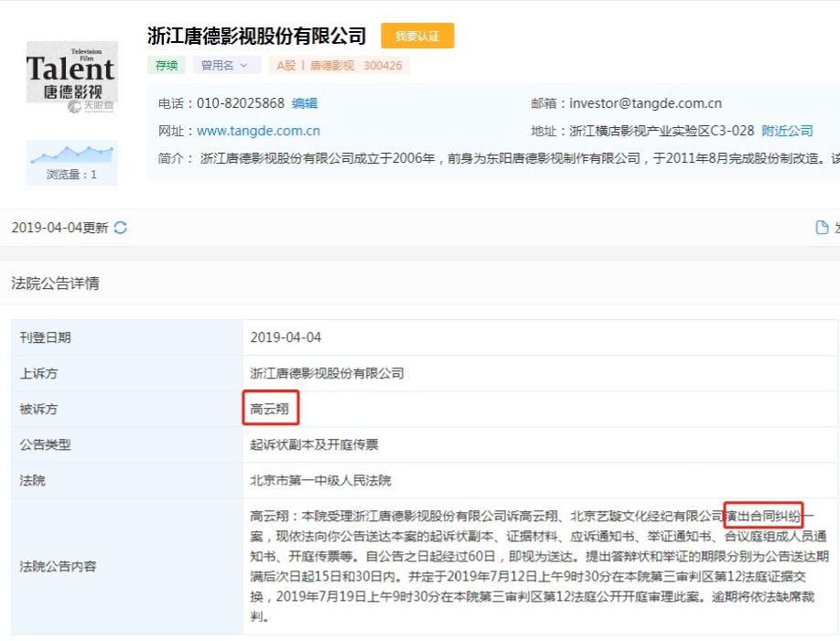The image size is (840, 641).
Task: Click the address 浙江横店影视产业实验区C3-028
Action: pyautogui.click(x=661, y=131)
